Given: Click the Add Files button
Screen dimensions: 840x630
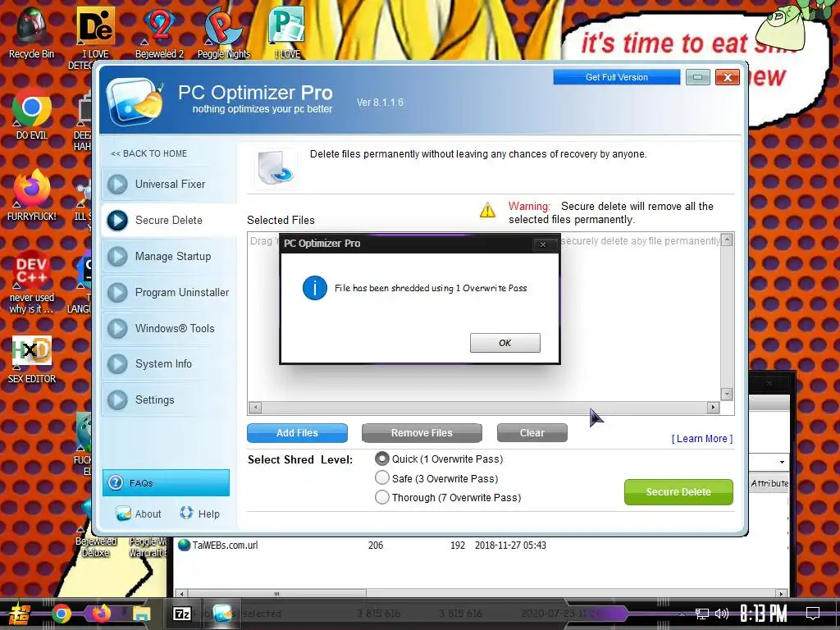Looking at the screenshot, I should 297,433.
